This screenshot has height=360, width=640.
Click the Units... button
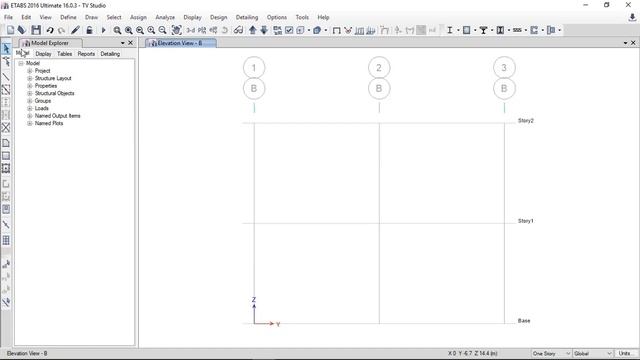tap(626, 353)
